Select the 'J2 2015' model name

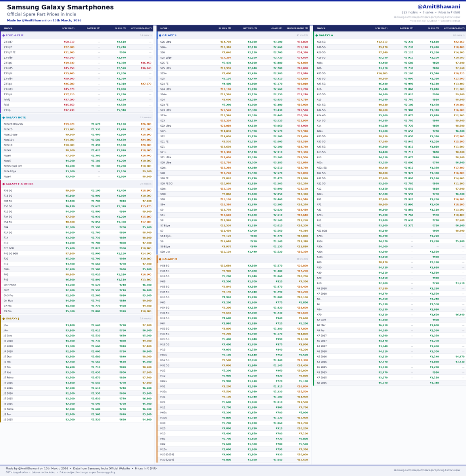pos(8,420)
